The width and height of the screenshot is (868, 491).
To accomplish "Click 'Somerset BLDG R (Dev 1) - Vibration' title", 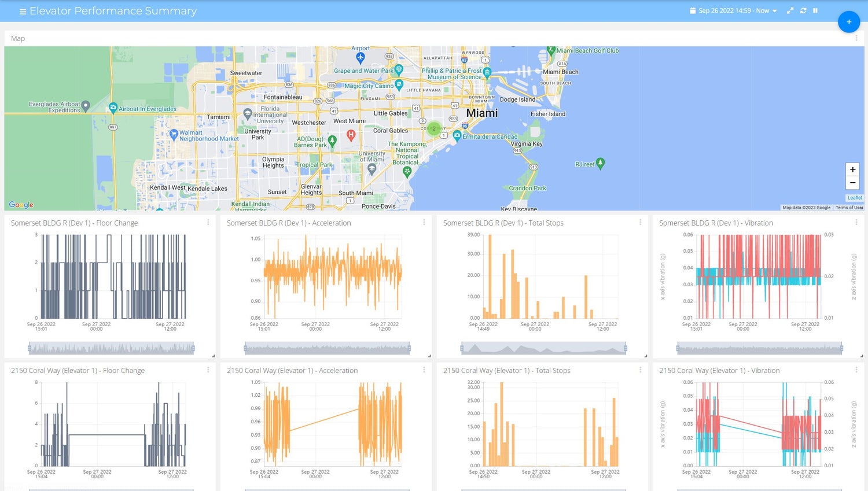I will click(x=716, y=223).
